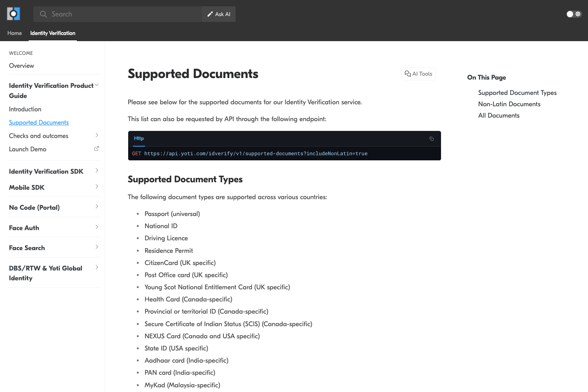Click 'Young Scot National Entitlement Card' item
This screenshot has width=588, height=392.
(217, 287)
